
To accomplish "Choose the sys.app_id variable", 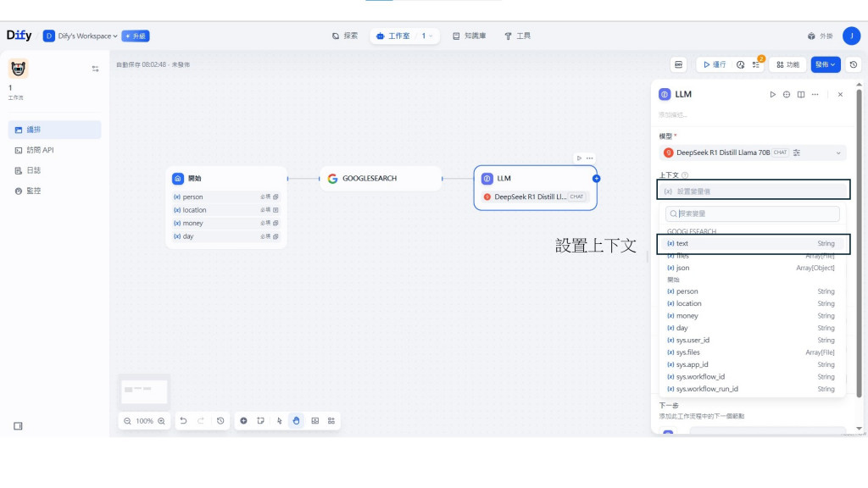I will [x=752, y=364].
